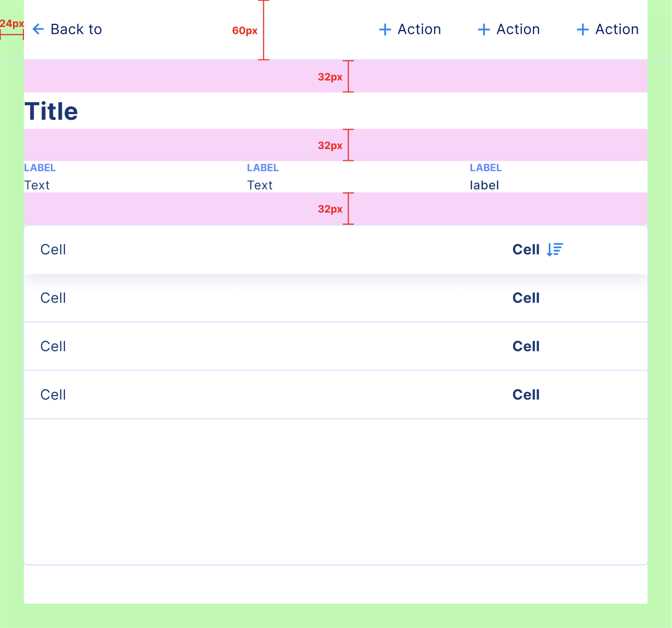The width and height of the screenshot is (672, 628).
Task: Select the bold Cell in last table row
Action: pos(526,395)
